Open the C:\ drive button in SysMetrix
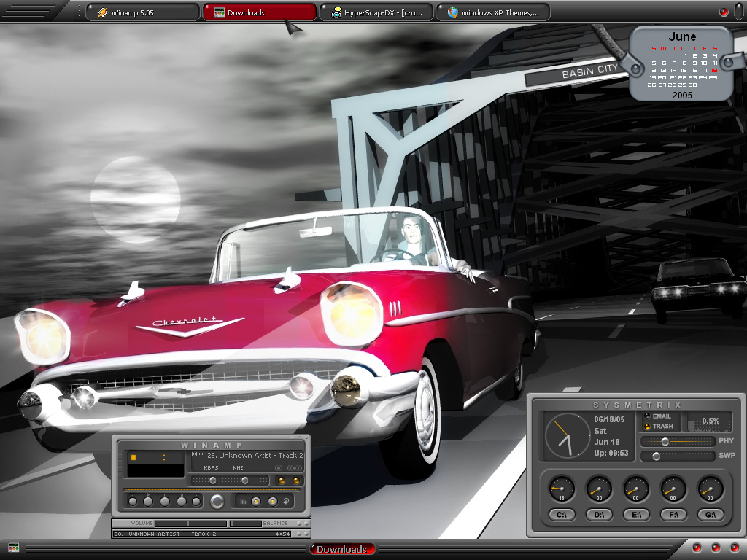This screenshot has height=560, width=747. tap(562, 514)
